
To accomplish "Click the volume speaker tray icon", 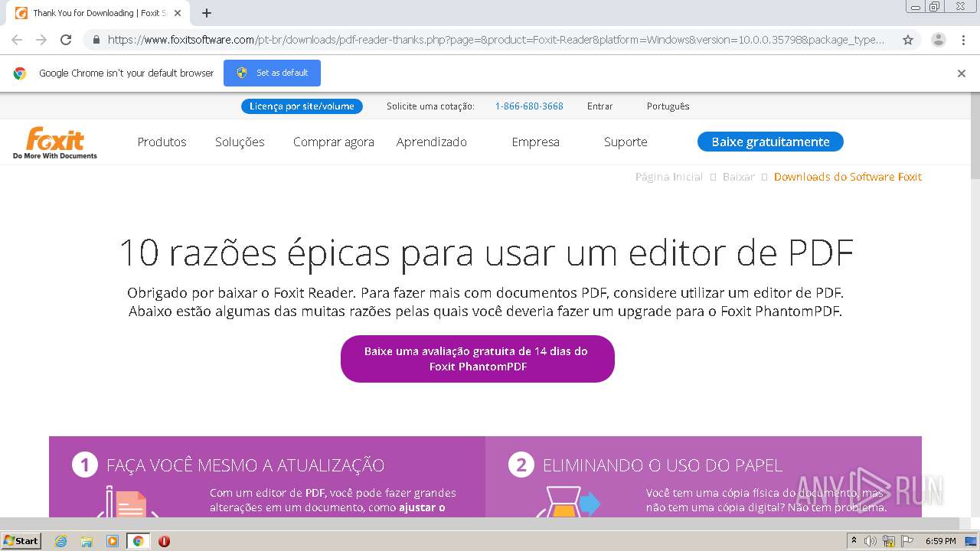I will (871, 541).
